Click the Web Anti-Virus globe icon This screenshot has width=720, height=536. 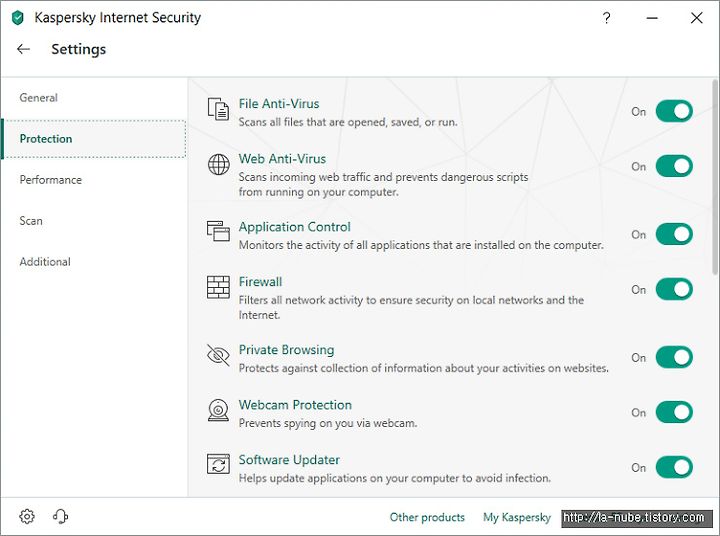click(x=219, y=164)
